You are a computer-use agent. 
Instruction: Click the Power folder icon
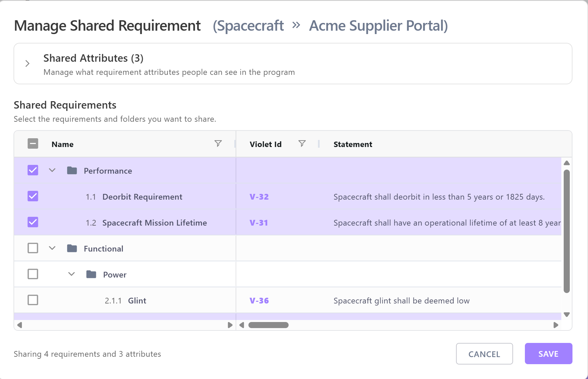[91, 274]
